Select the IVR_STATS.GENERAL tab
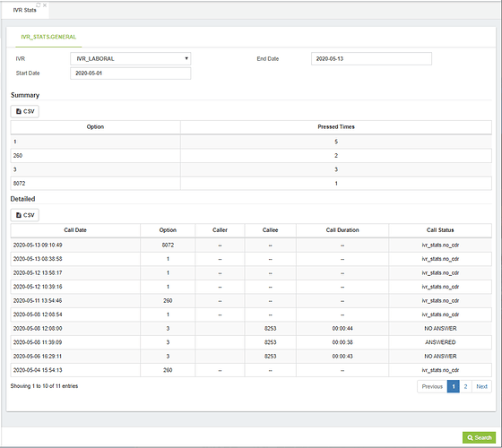502x448 pixels. 48,37
